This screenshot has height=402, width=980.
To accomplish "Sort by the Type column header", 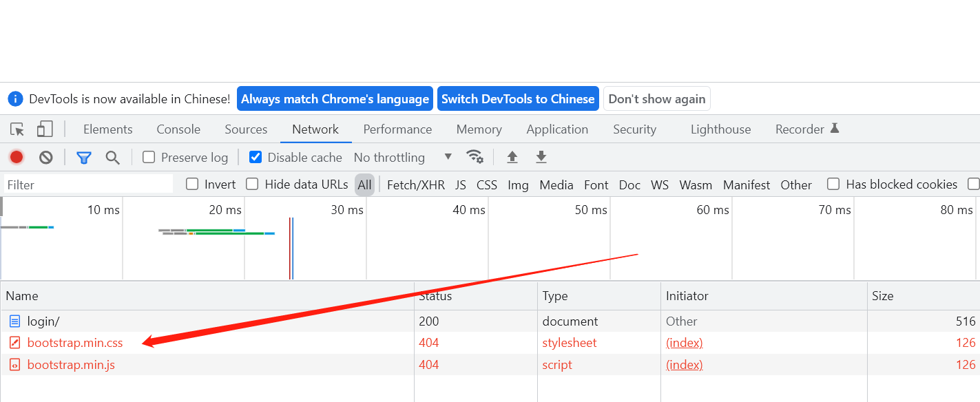I will pos(599,296).
